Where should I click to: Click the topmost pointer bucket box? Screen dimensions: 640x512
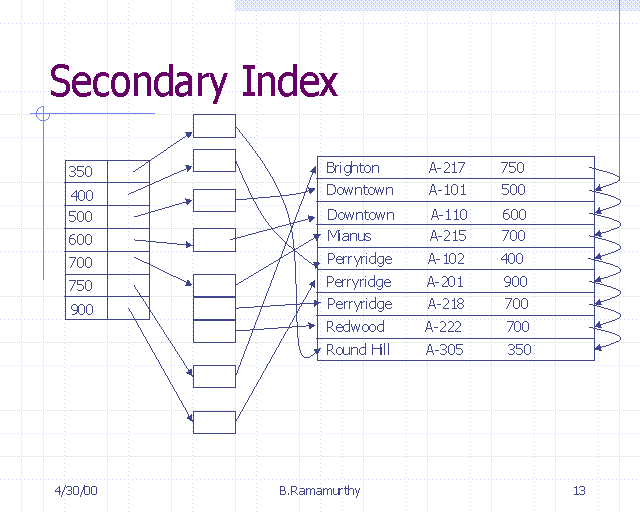214,126
